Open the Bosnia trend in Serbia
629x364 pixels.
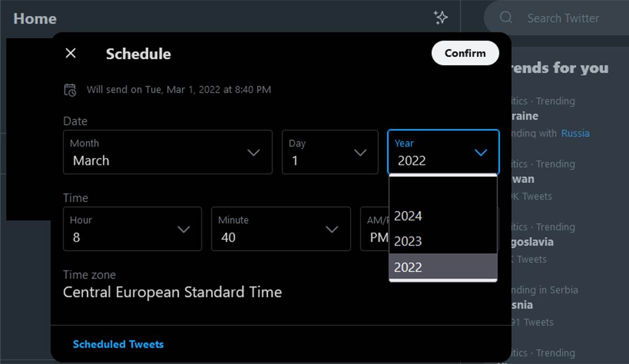coord(522,305)
